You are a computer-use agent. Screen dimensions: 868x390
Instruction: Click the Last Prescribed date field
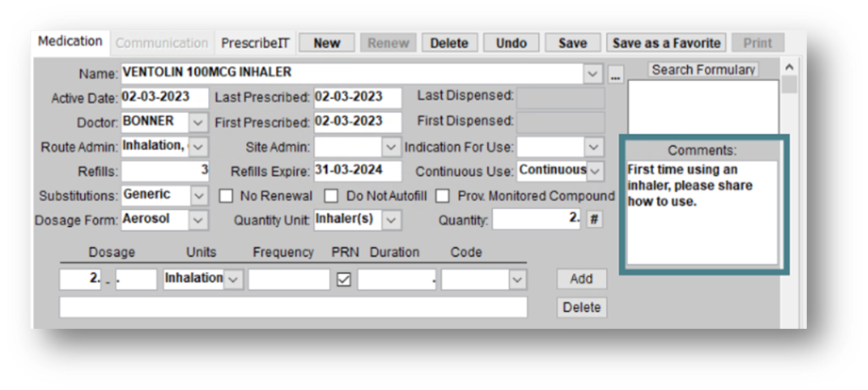pyautogui.click(x=357, y=97)
